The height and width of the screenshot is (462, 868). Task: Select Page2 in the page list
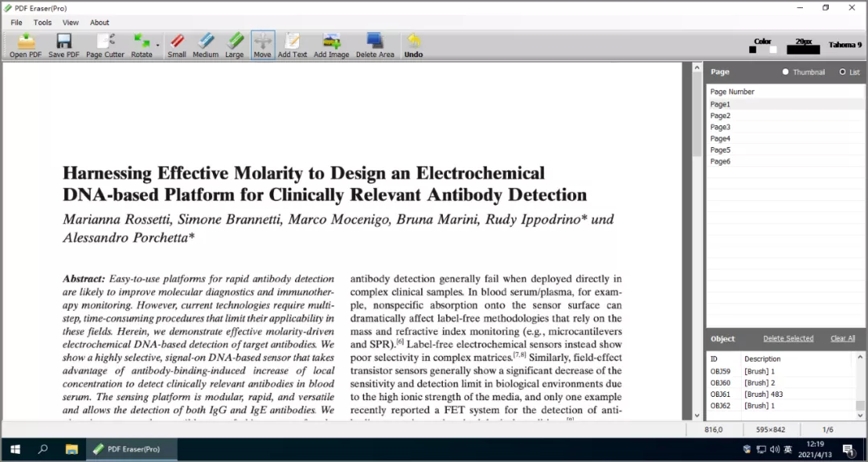coord(785,116)
